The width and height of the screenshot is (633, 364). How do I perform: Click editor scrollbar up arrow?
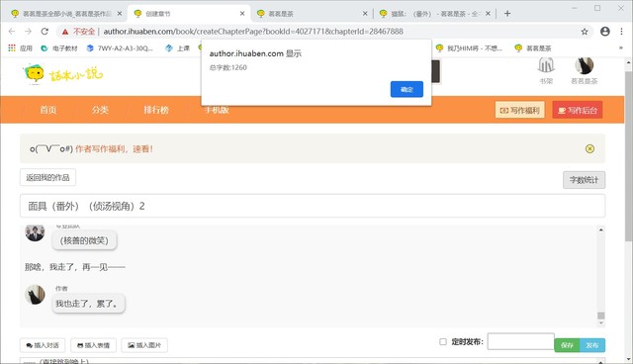(x=600, y=229)
